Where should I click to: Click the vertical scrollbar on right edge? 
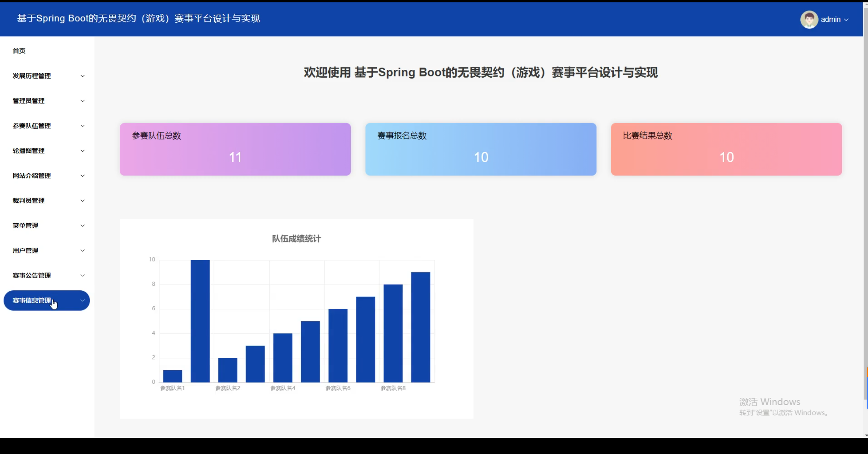tap(865, 203)
